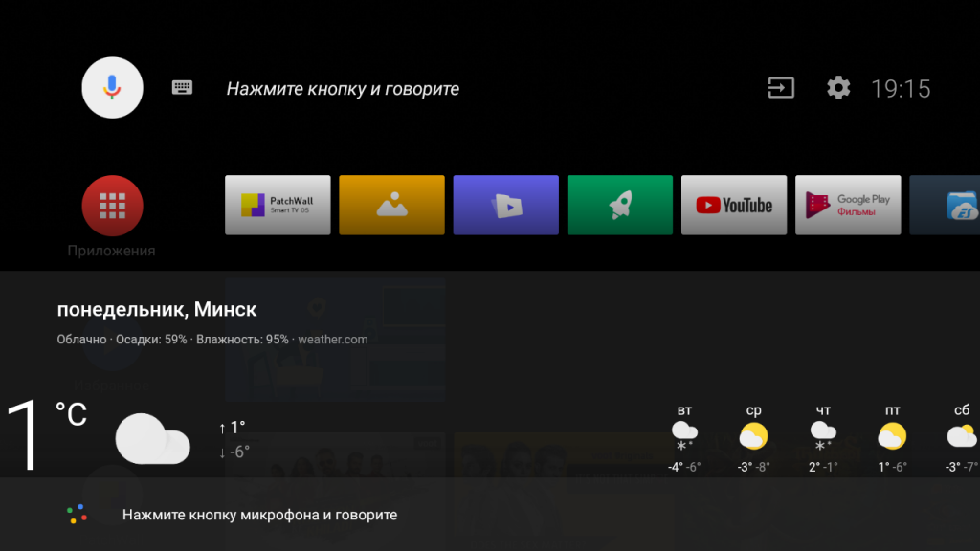Select the пт sunny forecast day
Image resolution: width=980 pixels, height=551 pixels.
click(892, 438)
